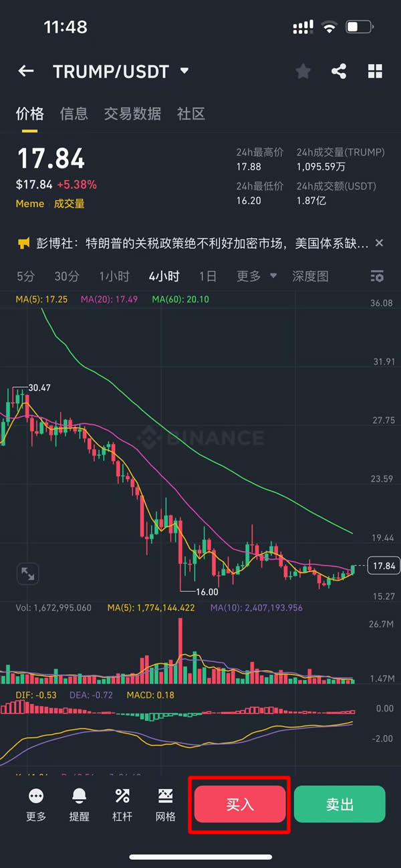Select the 1日 timeframe
The image size is (401, 868).
tap(208, 276)
